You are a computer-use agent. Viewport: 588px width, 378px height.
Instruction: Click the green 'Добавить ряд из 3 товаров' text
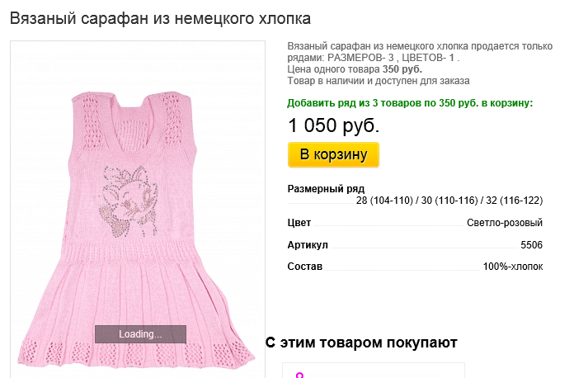click(410, 103)
